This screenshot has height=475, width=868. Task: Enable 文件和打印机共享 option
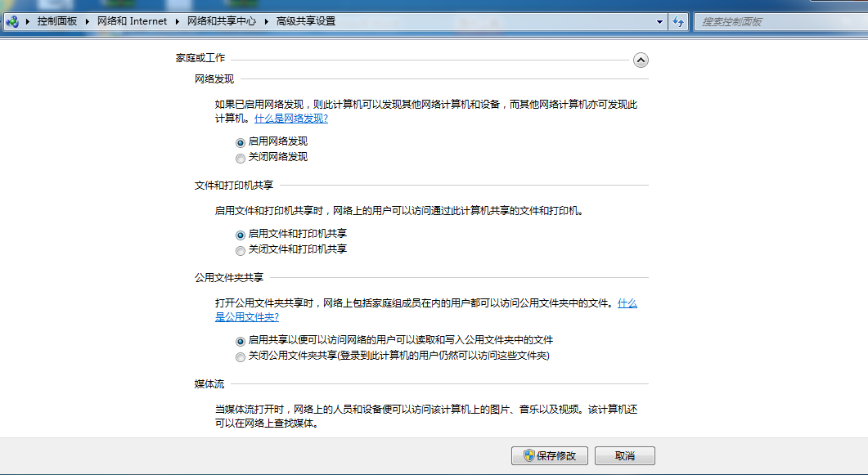(x=240, y=234)
